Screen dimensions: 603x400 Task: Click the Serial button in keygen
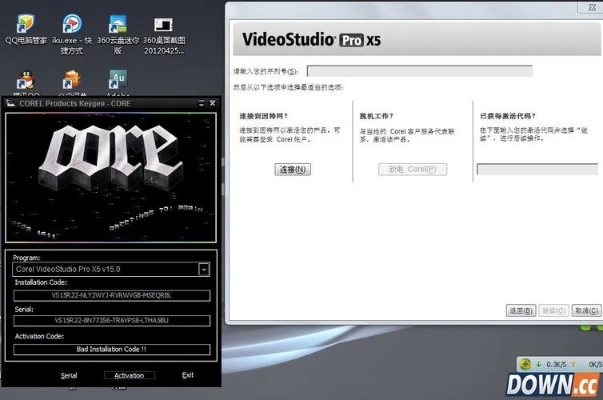[69, 375]
